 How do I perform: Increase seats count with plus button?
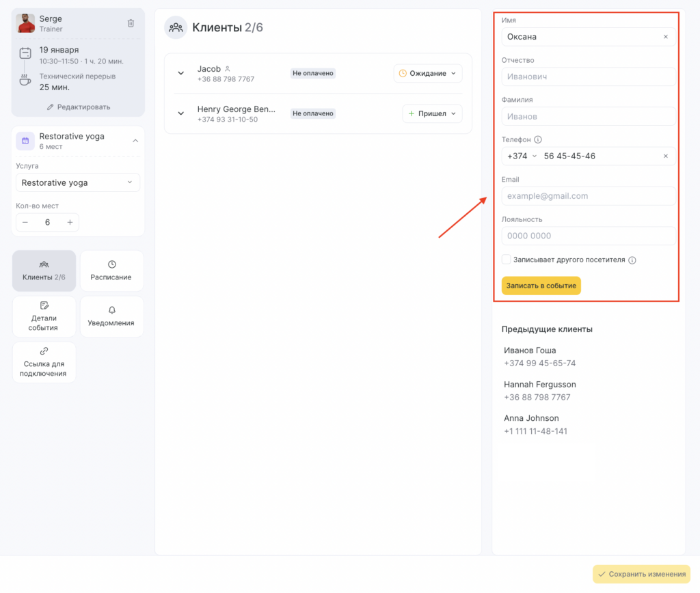coord(70,222)
